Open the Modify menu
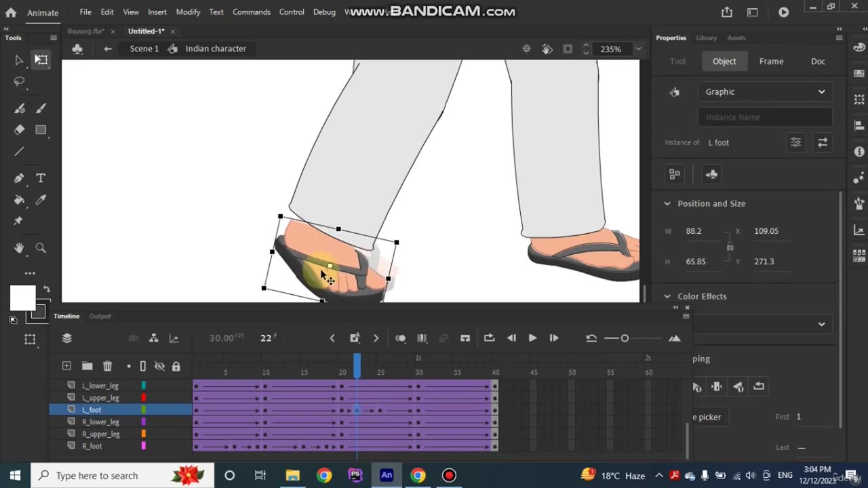 coord(188,12)
